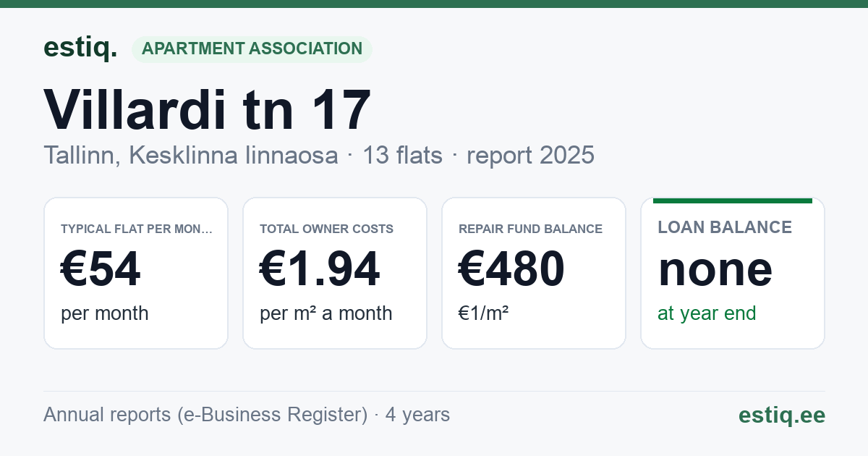
Task: Click the €480 value
Action: (x=511, y=269)
